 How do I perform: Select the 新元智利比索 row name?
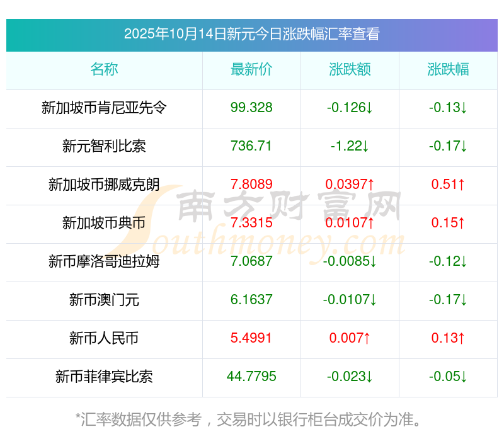click(104, 146)
